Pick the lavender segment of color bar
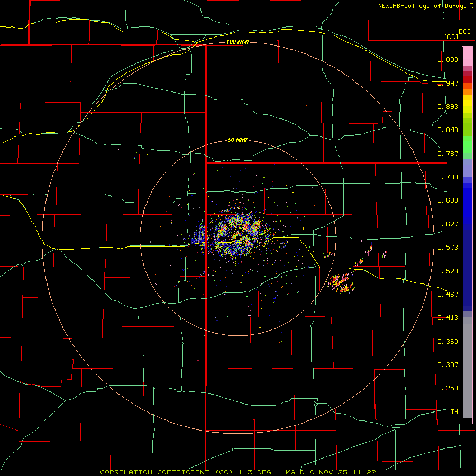The image size is (476, 476). pos(467,168)
